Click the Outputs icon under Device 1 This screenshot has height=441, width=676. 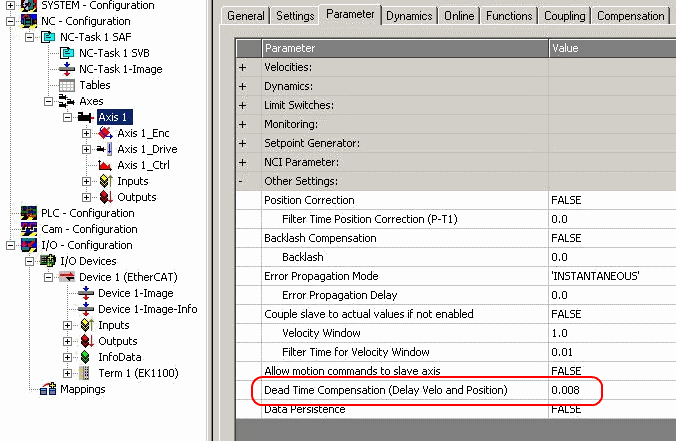tap(86, 341)
